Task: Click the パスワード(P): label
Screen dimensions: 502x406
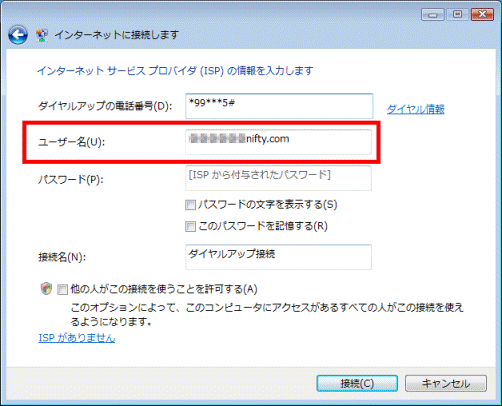Action: pos(71,180)
